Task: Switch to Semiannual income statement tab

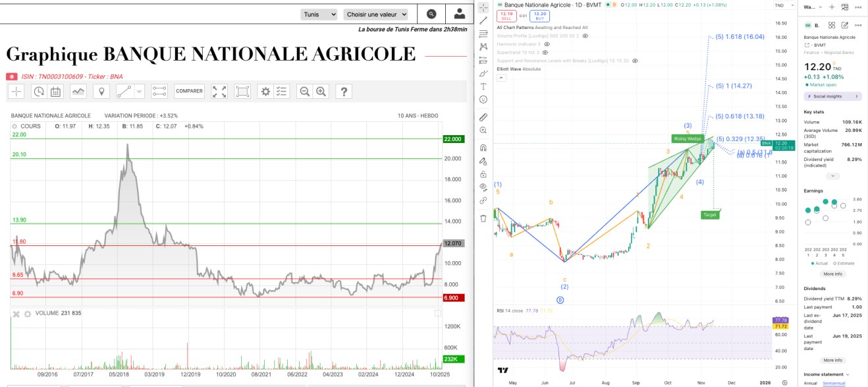Action: click(833, 383)
